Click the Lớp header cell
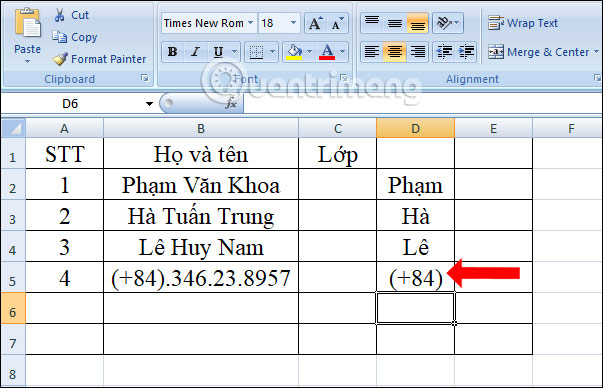 pyautogui.click(x=338, y=154)
